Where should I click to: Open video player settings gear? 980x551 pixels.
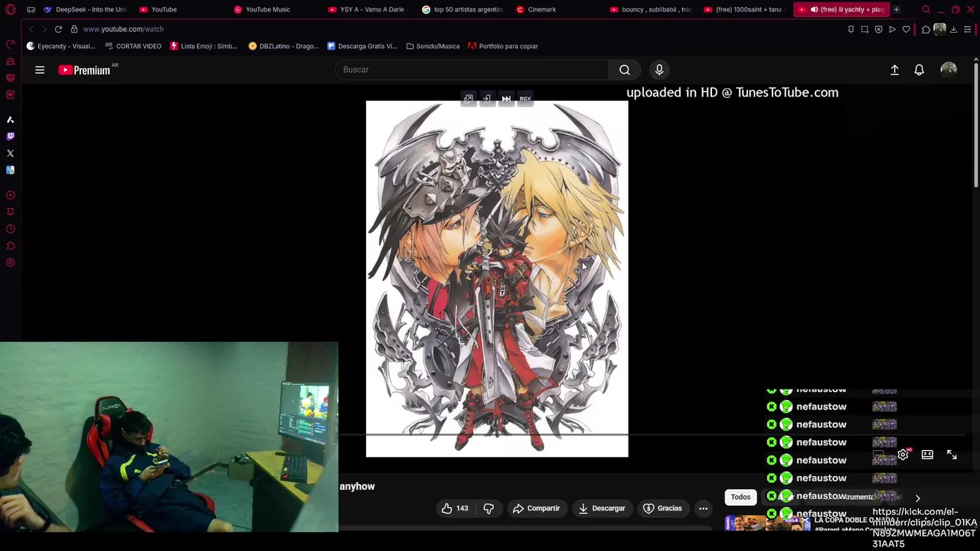(x=903, y=455)
